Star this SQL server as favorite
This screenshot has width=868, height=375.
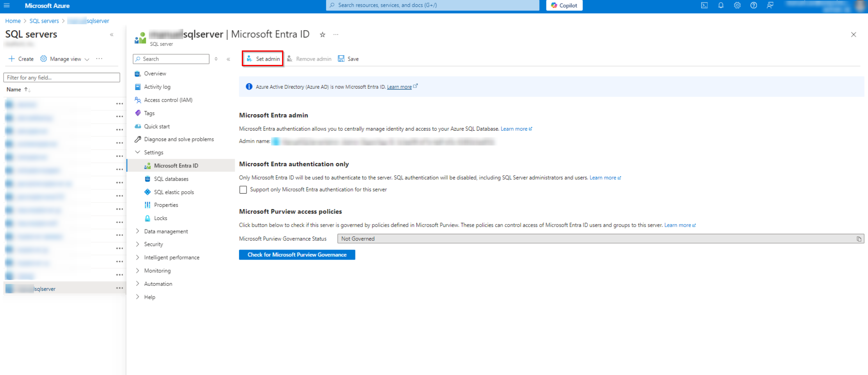click(x=322, y=34)
